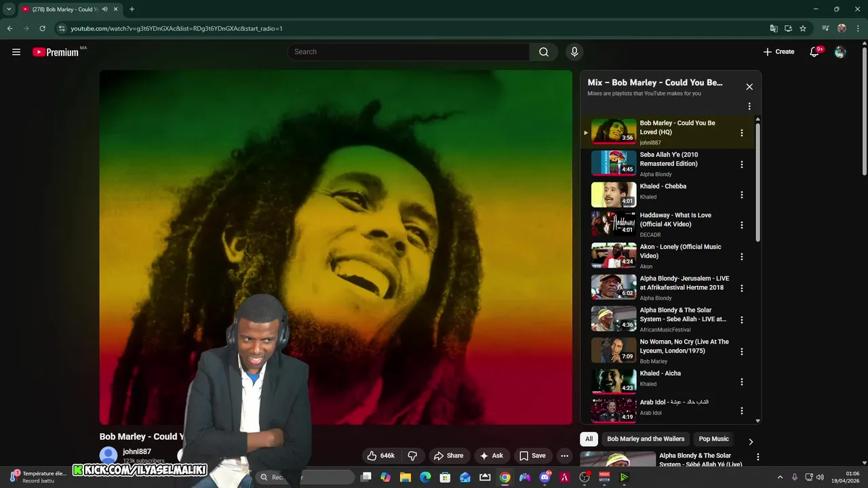Like the video with 646k likes
Viewport: 868px width, 488px height.
click(380, 455)
